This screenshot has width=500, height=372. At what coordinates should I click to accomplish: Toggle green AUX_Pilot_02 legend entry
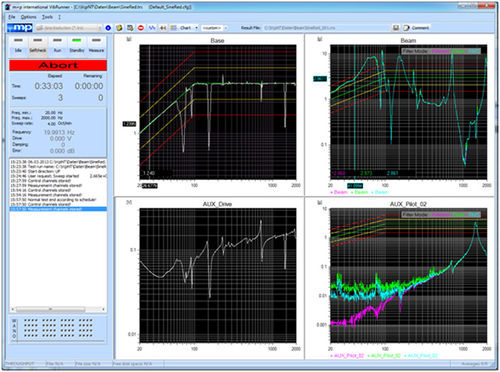[384, 356]
